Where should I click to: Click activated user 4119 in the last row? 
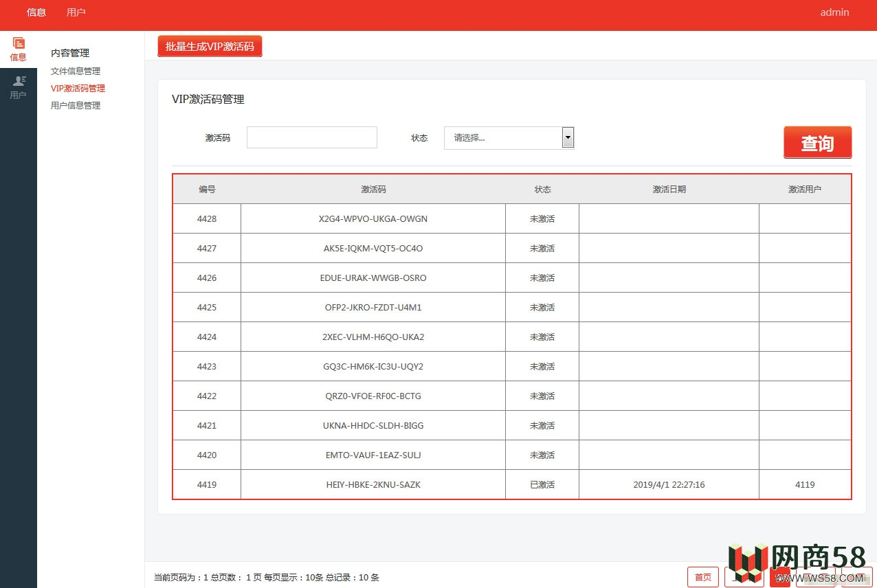(804, 485)
